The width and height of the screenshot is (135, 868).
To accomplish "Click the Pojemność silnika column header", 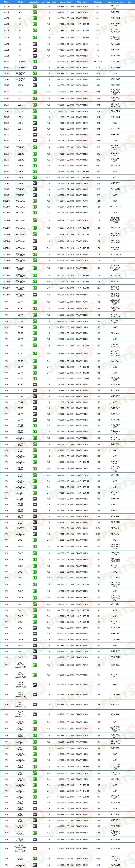I will pyautogui.click(x=48, y=2).
